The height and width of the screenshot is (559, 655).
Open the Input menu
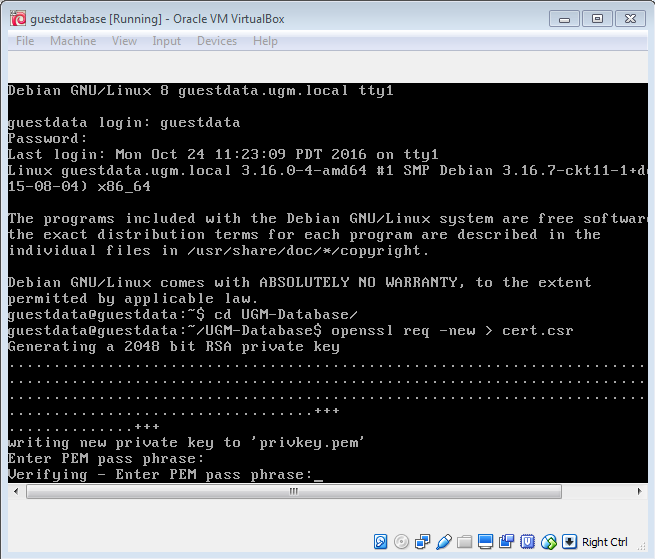pyautogui.click(x=167, y=41)
